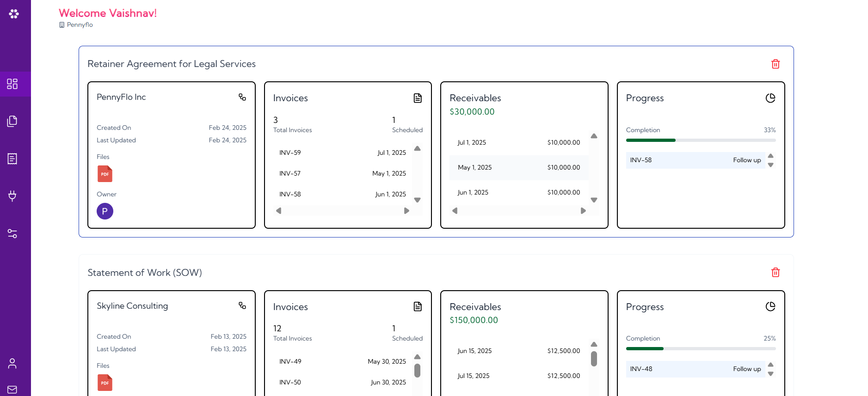The width and height of the screenshot is (868, 396).
Task: Open Retainer Agreement invoices document icon
Action: [418, 98]
